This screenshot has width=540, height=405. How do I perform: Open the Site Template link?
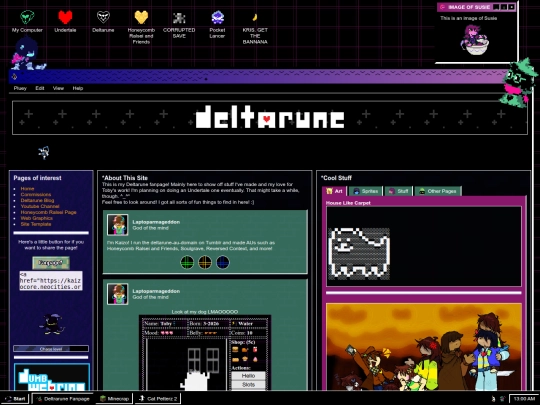36,224
